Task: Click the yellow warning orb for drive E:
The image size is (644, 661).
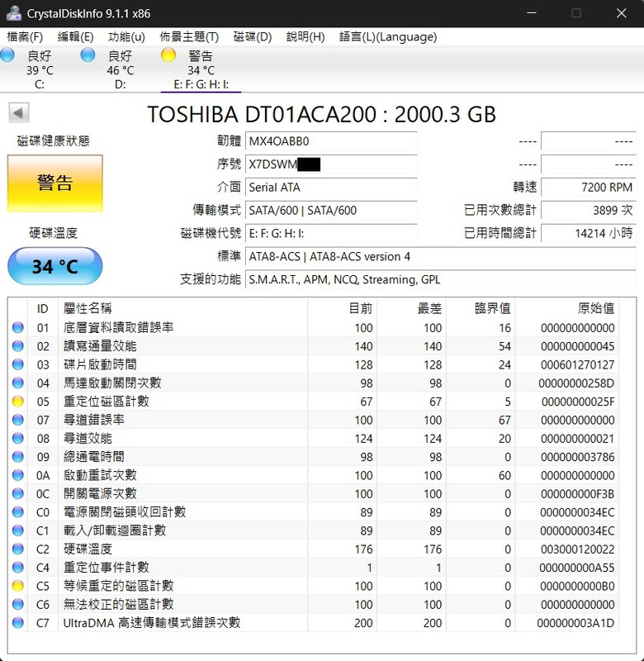Action: [168, 55]
